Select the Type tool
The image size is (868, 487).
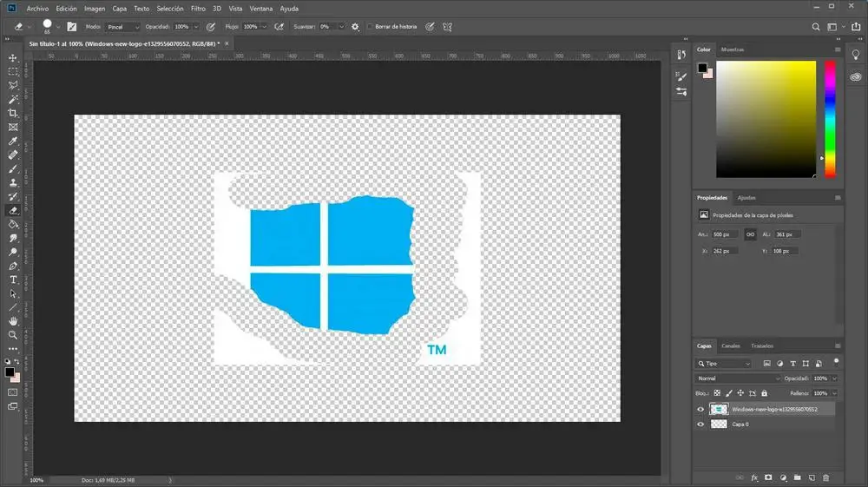click(13, 280)
